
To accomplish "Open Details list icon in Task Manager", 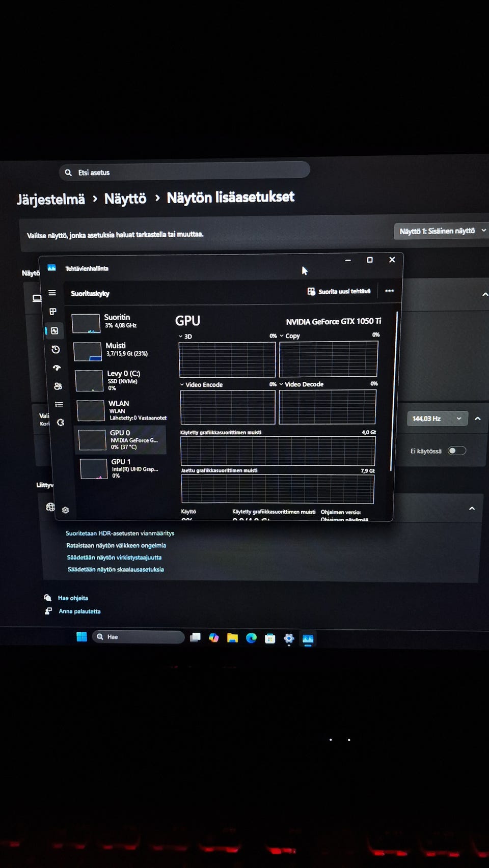I will [59, 404].
